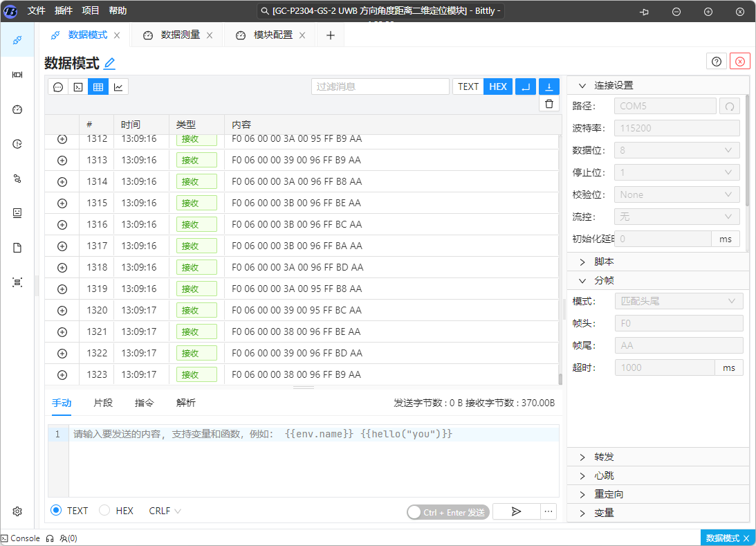Screen dimensions: 756x546
Task: Expand the 脚本 section
Action: coord(604,262)
